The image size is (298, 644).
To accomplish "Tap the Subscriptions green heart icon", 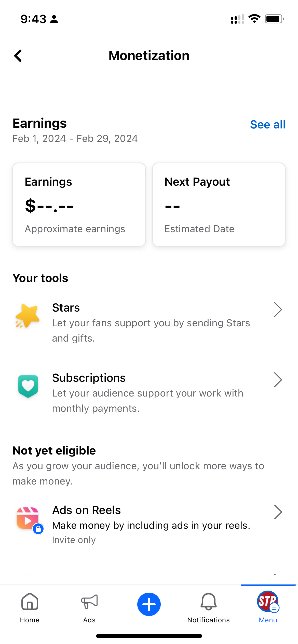I will tap(28, 386).
